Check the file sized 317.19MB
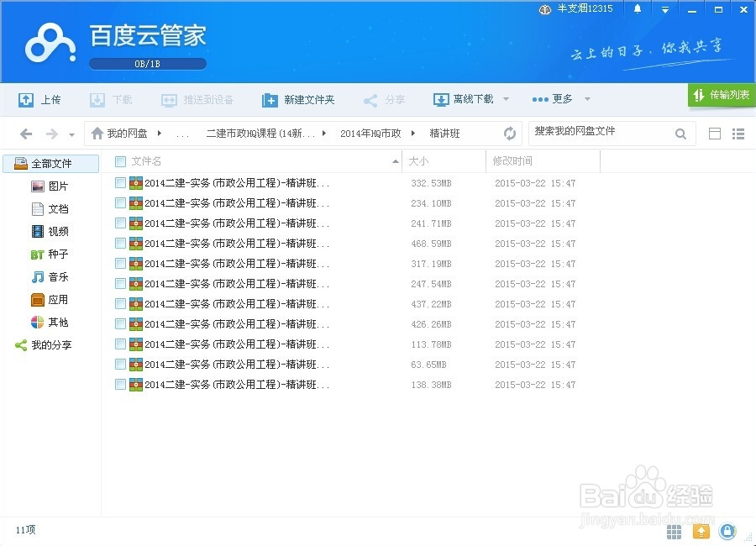This screenshot has width=756, height=546. coord(120,264)
